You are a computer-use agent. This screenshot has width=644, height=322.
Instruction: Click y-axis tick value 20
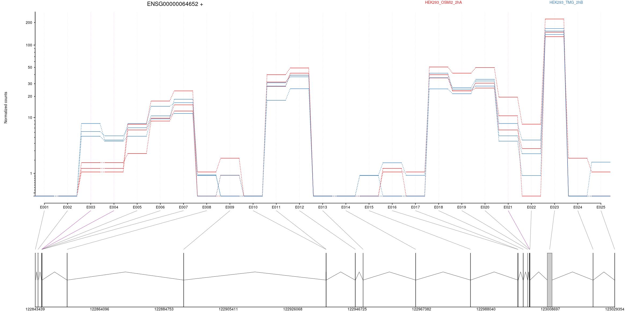click(x=30, y=96)
